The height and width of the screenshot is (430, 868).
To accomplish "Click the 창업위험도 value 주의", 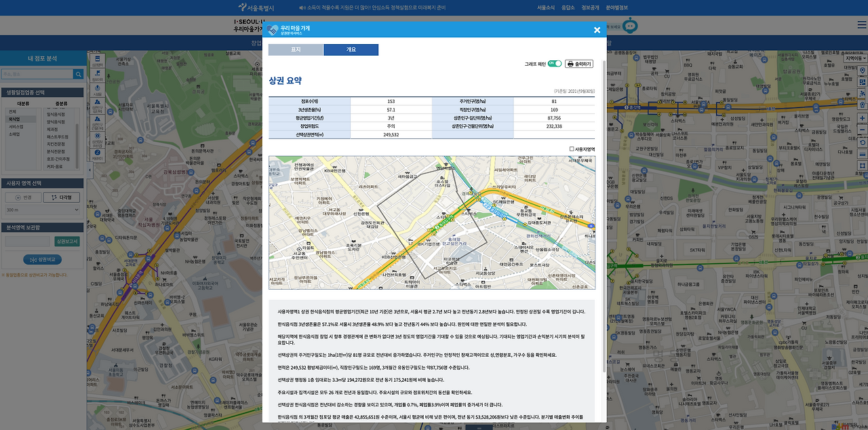I will pyautogui.click(x=391, y=126).
